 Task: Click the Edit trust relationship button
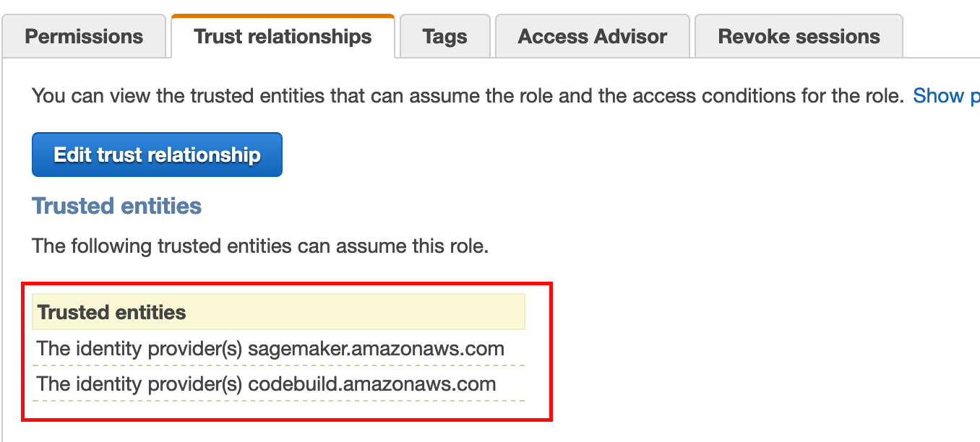pos(157,155)
